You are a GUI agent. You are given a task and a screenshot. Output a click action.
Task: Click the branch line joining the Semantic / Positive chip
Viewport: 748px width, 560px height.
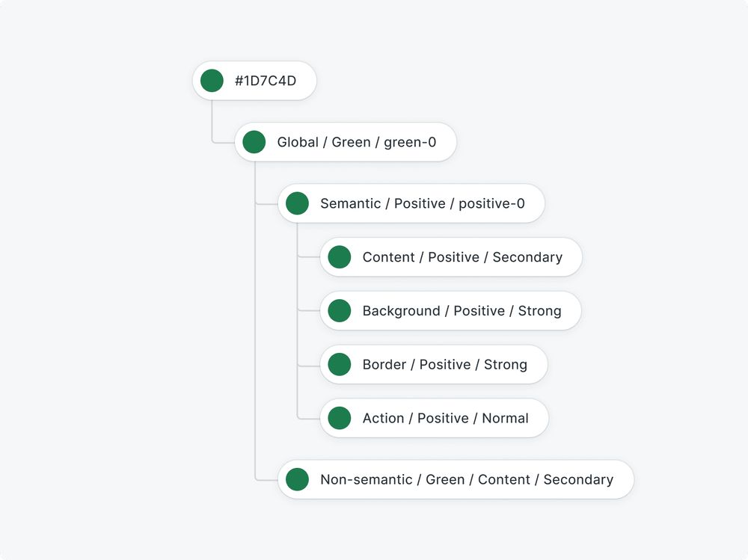[266, 203]
